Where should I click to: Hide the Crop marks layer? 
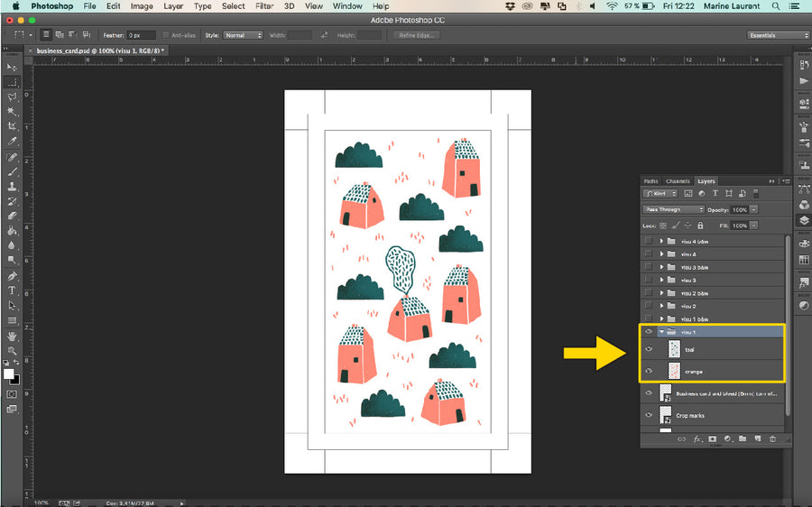[x=649, y=415]
